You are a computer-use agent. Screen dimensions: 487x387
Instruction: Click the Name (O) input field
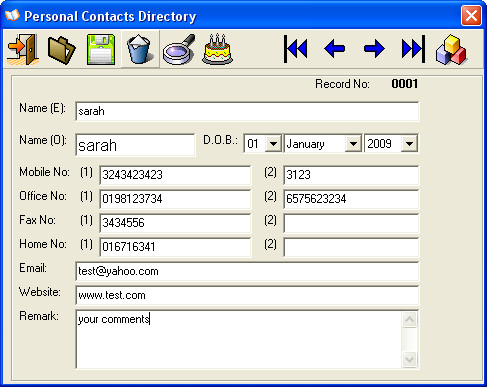click(x=135, y=145)
